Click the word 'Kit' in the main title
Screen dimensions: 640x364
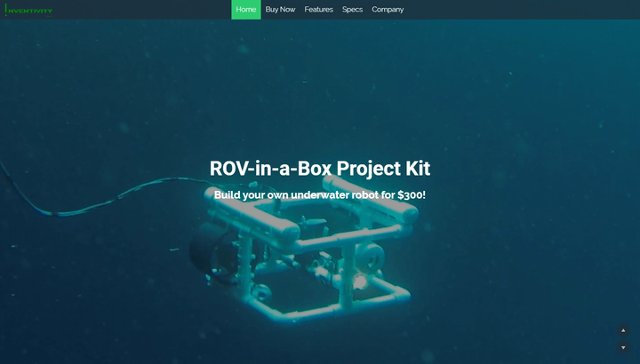click(414, 169)
